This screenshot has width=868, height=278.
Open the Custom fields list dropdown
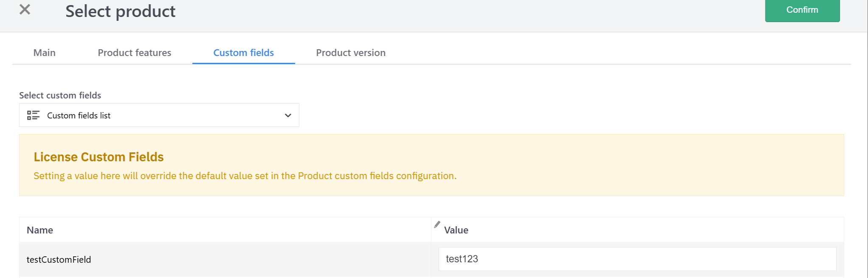[159, 115]
